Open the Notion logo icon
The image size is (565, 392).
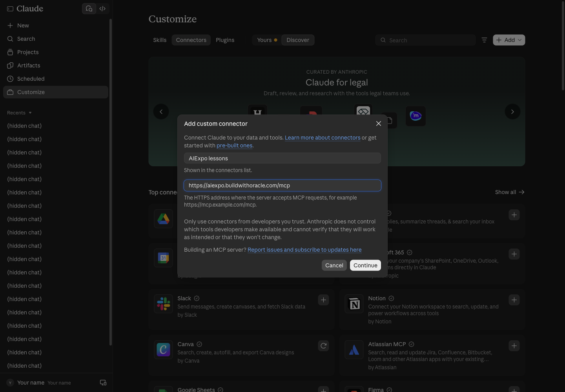(354, 304)
